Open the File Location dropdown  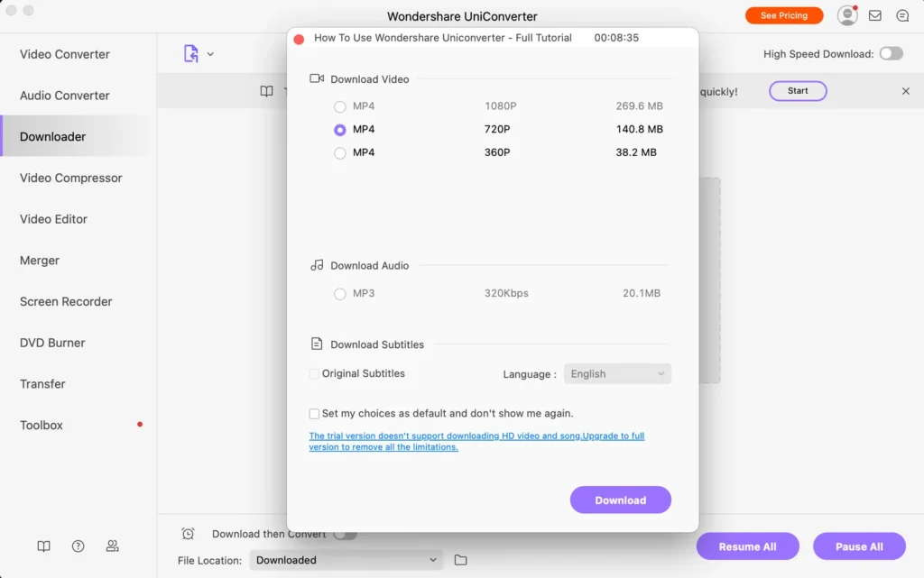coord(346,560)
